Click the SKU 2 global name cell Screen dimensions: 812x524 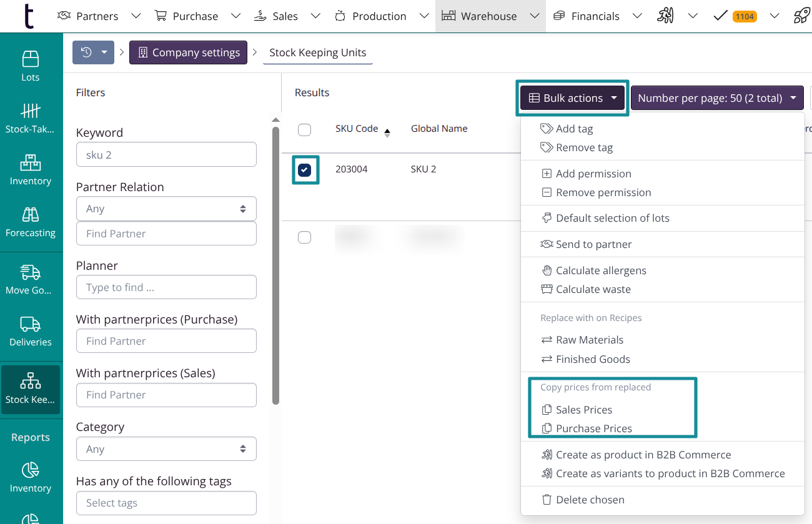423,169
